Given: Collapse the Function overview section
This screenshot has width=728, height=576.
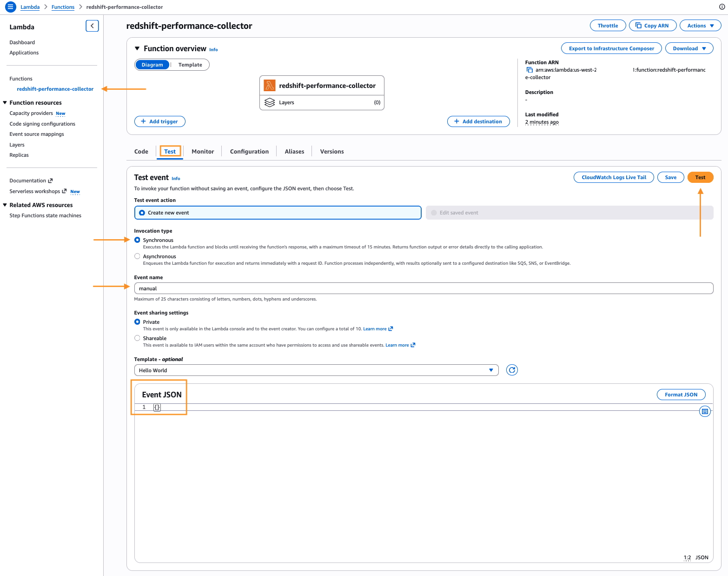Looking at the screenshot, I should click(x=137, y=48).
